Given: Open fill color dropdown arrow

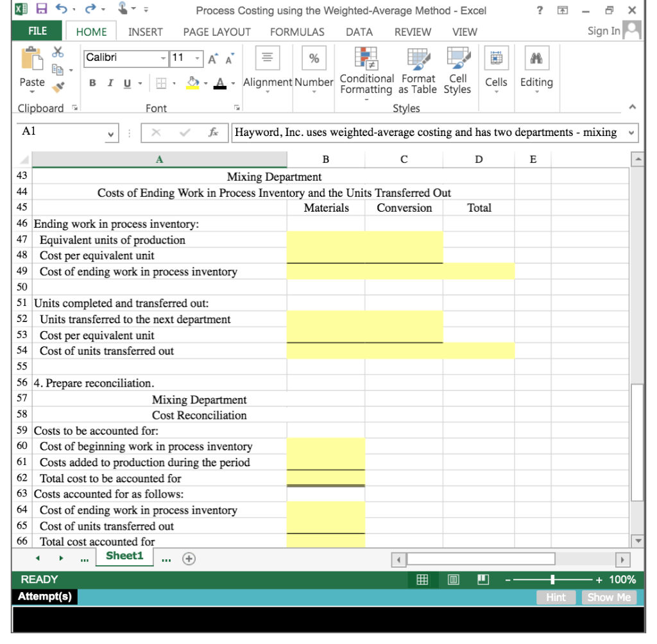Looking at the screenshot, I should click(206, 83).
